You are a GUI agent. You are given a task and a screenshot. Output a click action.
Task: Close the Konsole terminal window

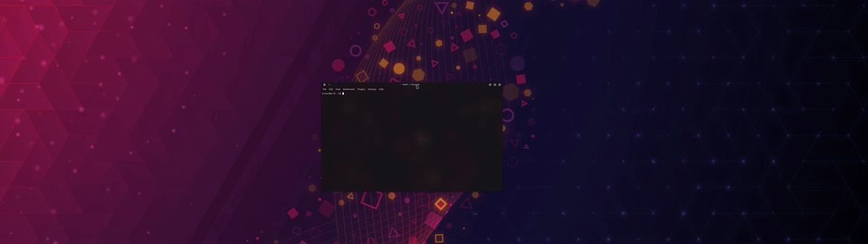500,85
